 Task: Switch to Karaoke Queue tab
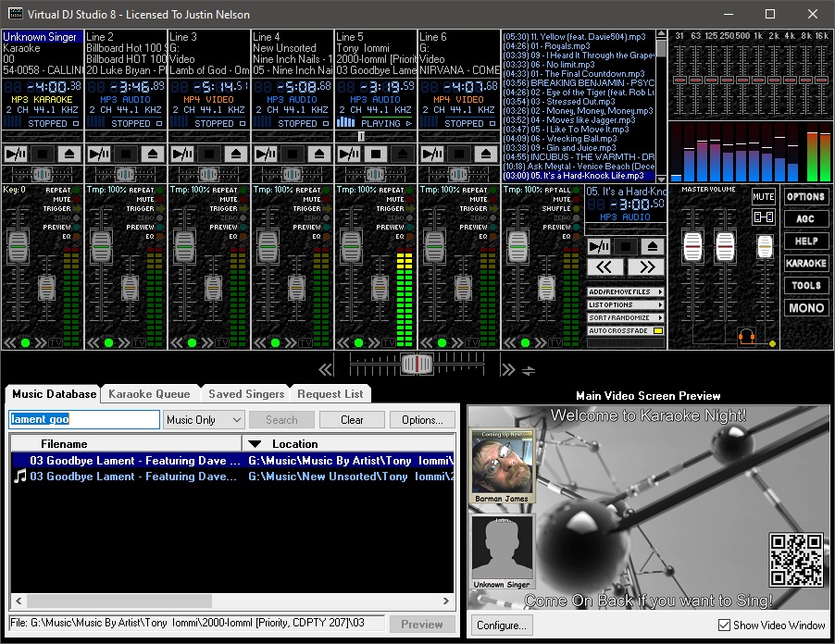coord(149,394)
